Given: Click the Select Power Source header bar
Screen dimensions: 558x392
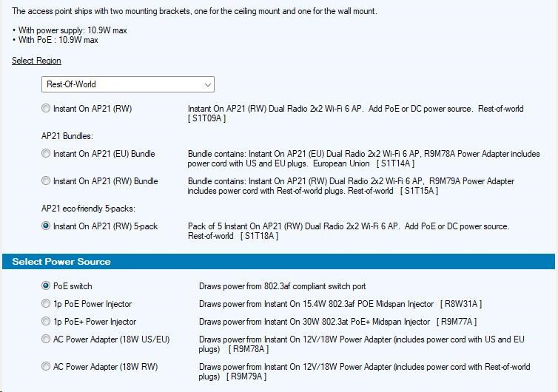Looking at the screenshot, I should pyautogui.click(x=278, y=262).
